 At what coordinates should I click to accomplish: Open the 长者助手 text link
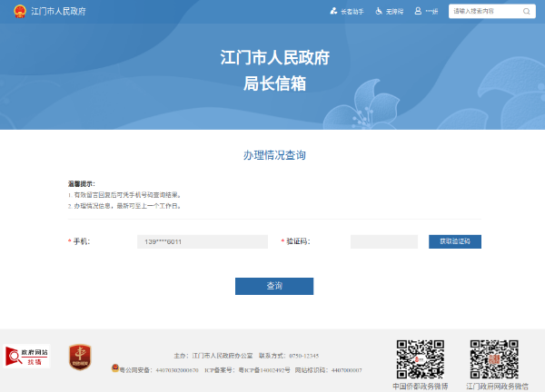click(x=352, y=12)
